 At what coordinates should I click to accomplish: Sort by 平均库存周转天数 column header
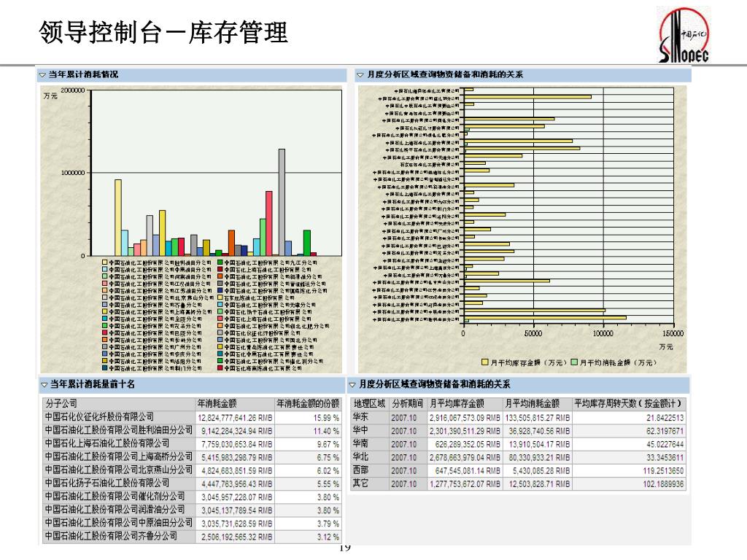(630, 404)
